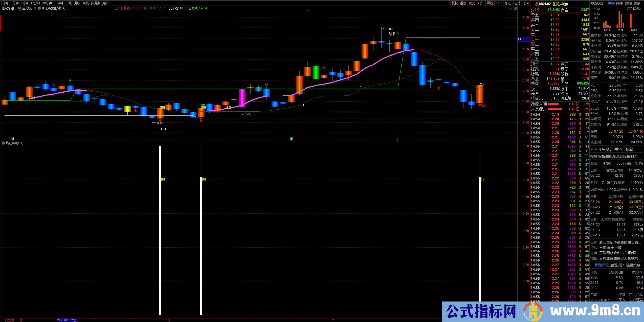The height and width of the screenshot is (322, 644).
Task: Open 精准买卖主图 indicator dropdown
Action: 39,8
